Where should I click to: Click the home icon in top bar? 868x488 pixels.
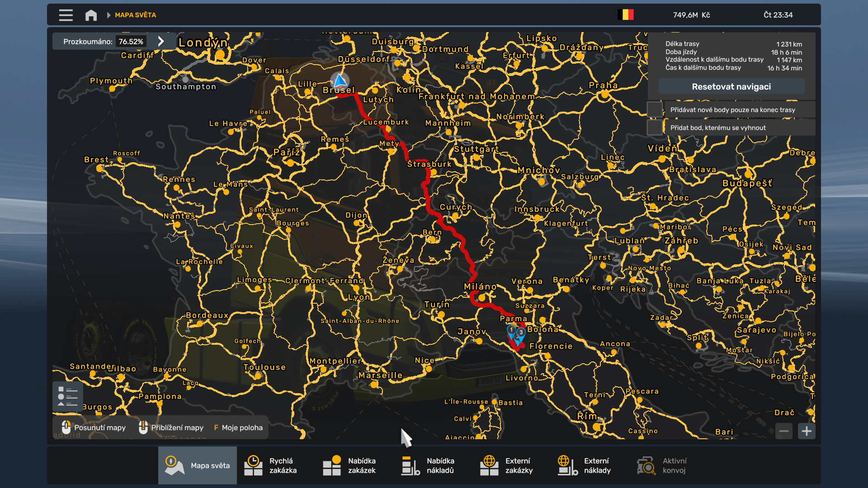coord(90,14)
